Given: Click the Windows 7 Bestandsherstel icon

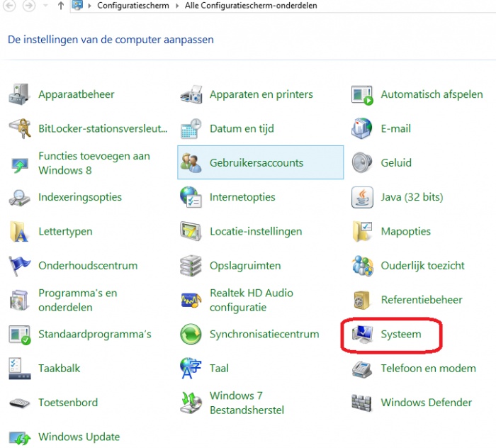Looking at the screenshot, I should pyautogui.click(x=191, y=403).
